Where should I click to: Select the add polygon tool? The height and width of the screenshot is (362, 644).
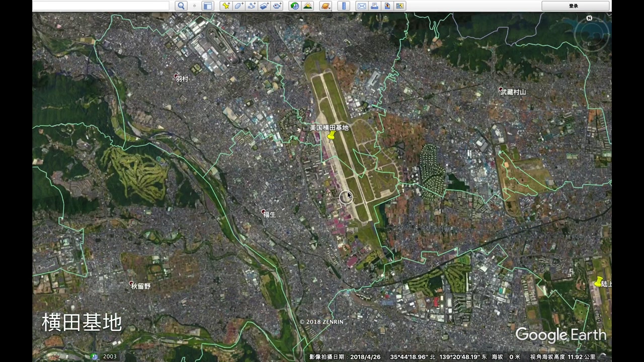coord(239,6)
